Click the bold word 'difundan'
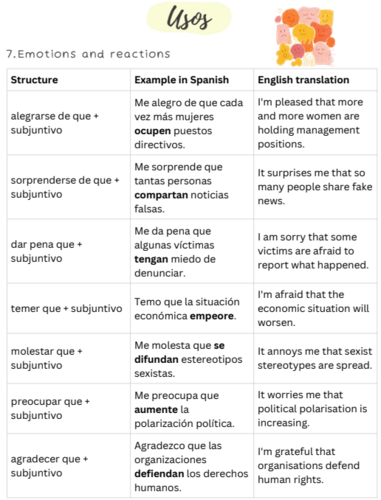The width and height of the screenshot is (381, 500). (x=156, y=359)
